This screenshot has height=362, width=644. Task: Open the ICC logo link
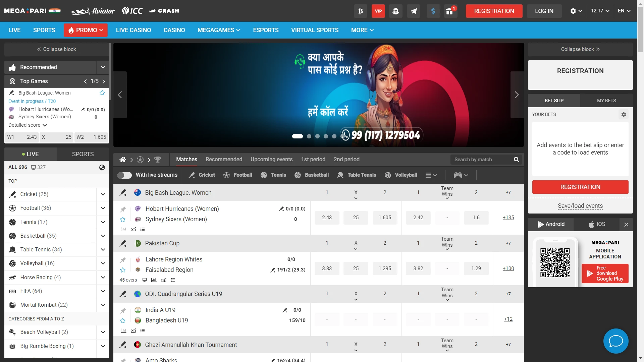[132, 11]
